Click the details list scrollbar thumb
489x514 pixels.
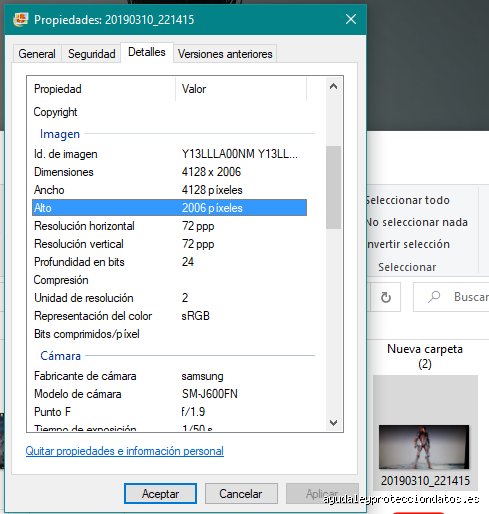pos(333,187)
